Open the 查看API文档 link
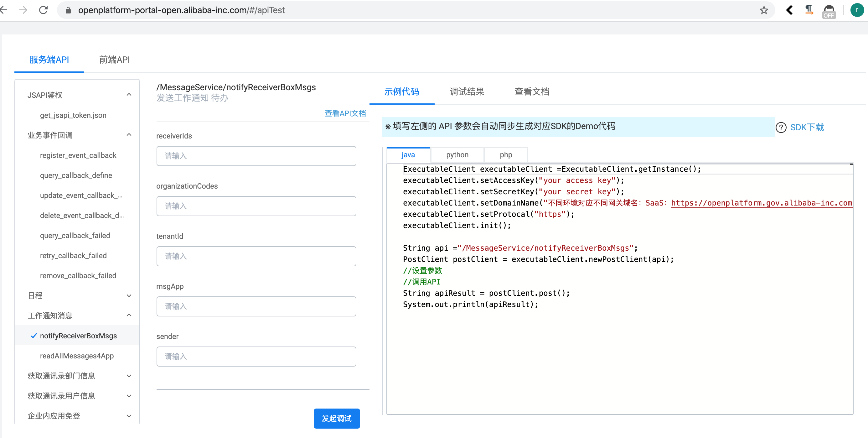Screen dimensions: 868x438 pos(345,113)
